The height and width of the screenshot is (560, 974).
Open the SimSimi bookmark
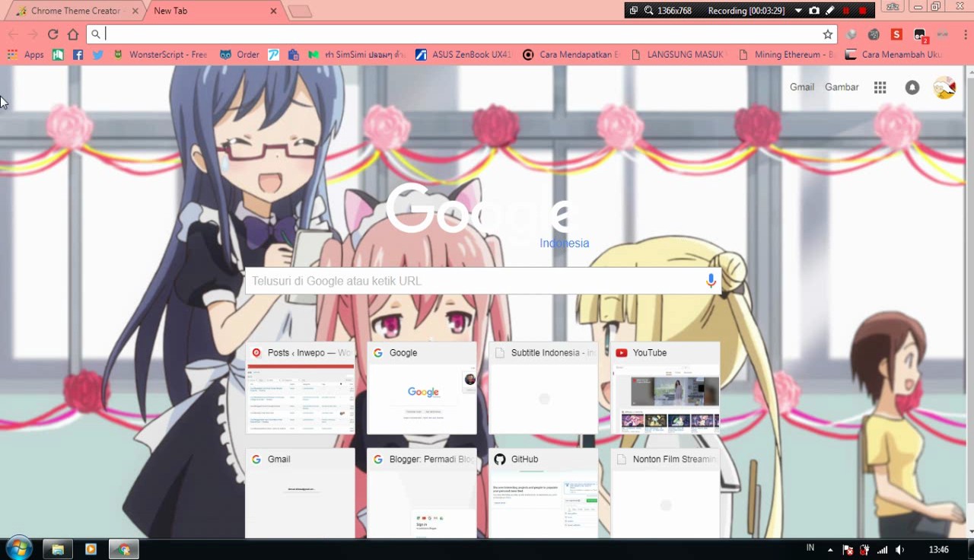click(x=356, y=55)
